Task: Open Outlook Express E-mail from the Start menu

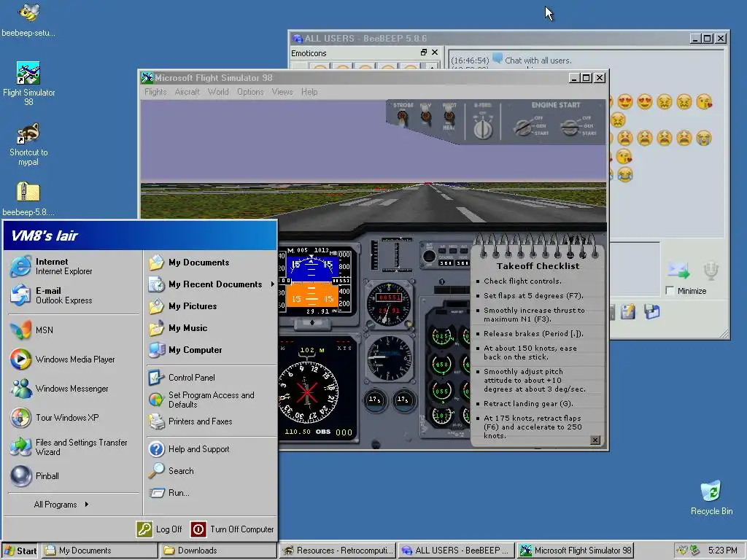Action: click(x=74, y=295)
